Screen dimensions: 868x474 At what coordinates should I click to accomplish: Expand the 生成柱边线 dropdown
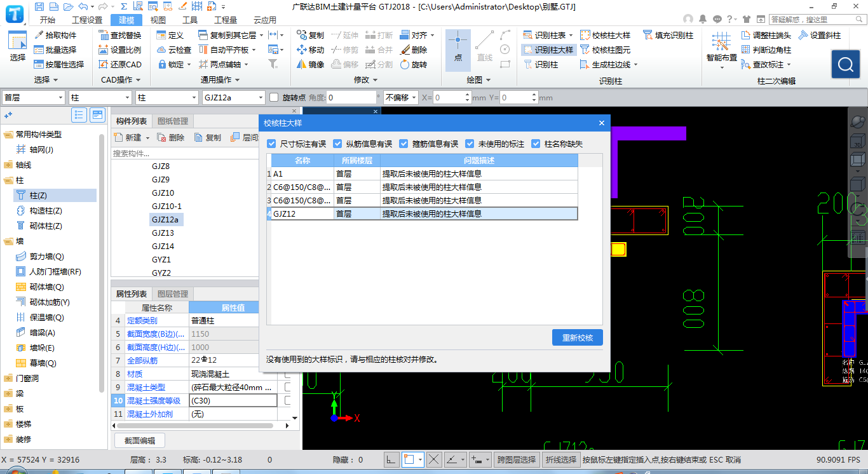coord(635,64)
